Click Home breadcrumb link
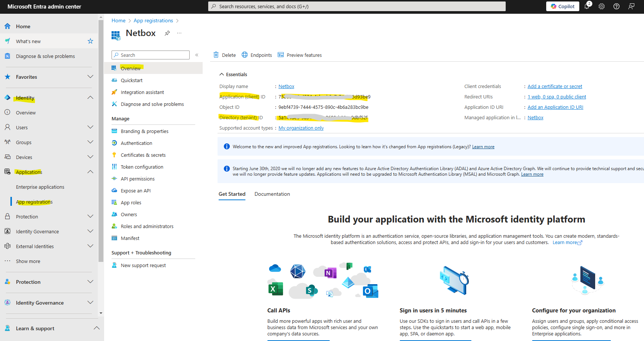The width and height of the screenshot is (644, 341). pos(118,20)
